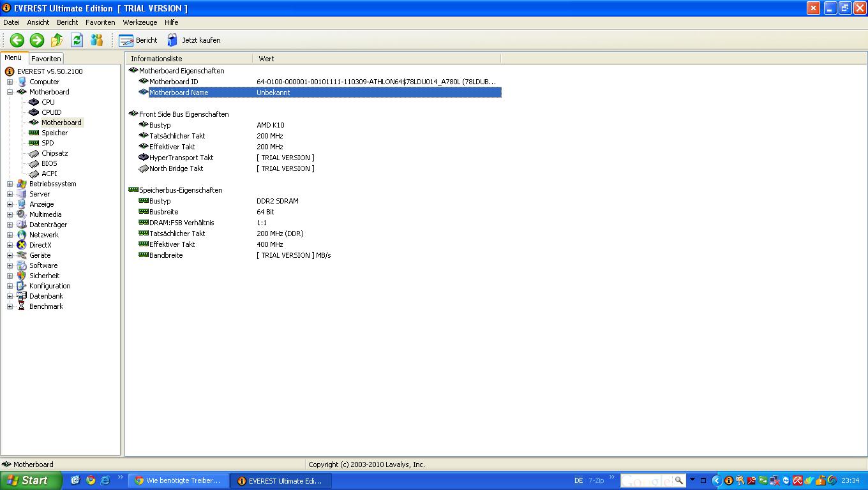The height and width of the screenshot is (490, 868).
Task: Select the Speicher memory icon in tree
Action: point(34,133)
